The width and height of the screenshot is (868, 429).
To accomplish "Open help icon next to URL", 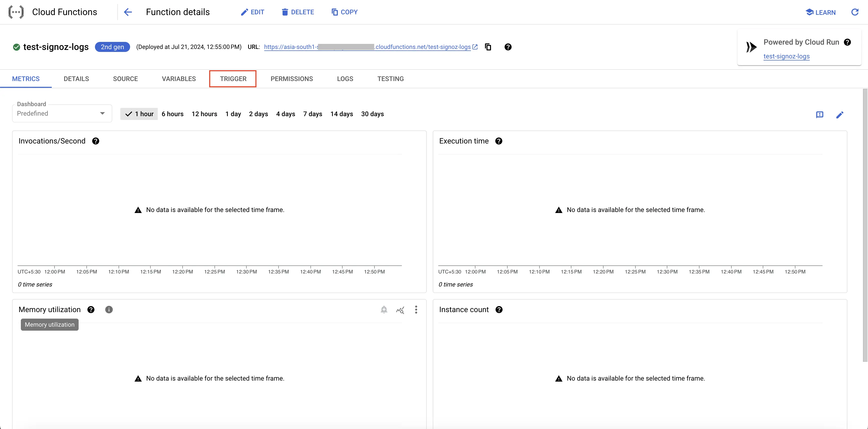I will tap(508, 47).
